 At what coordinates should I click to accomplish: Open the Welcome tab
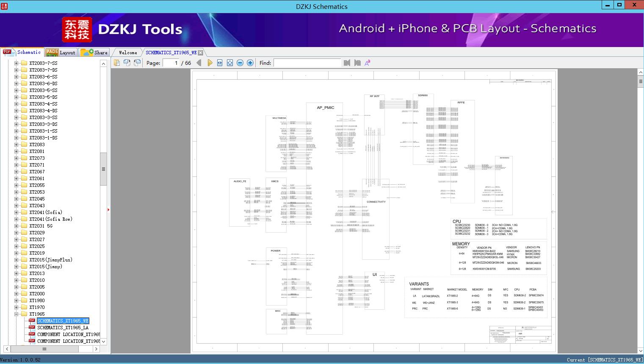(127, 53)
